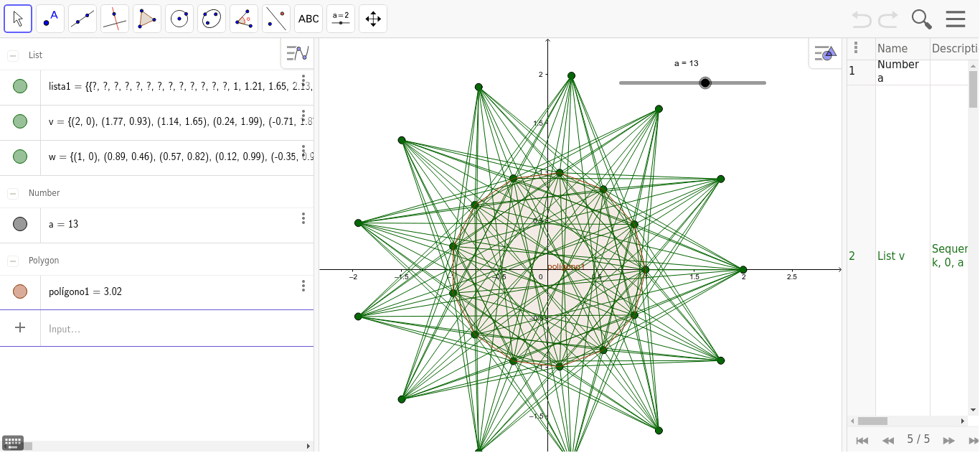Open the main hamburger menu
980x453 pixels.
[956, 19]
